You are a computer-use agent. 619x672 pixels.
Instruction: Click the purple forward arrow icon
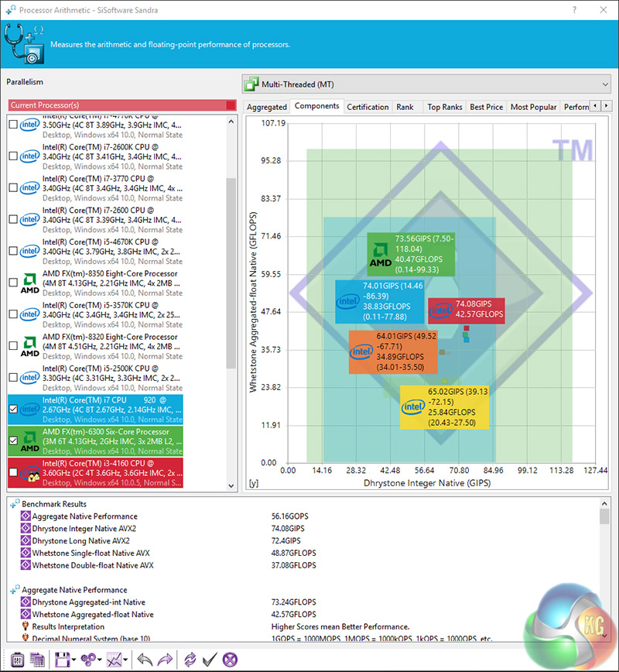[166, 660]
